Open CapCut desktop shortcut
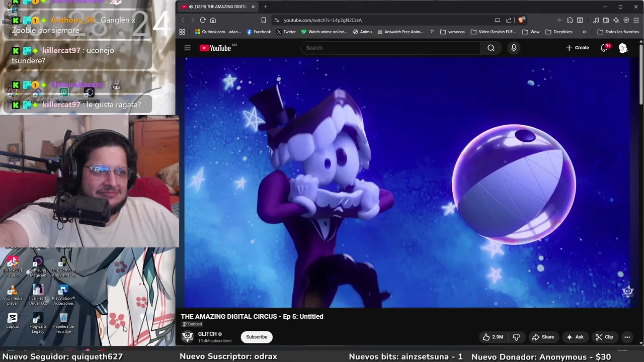This screenshot has width=644, height=362. 13,321
